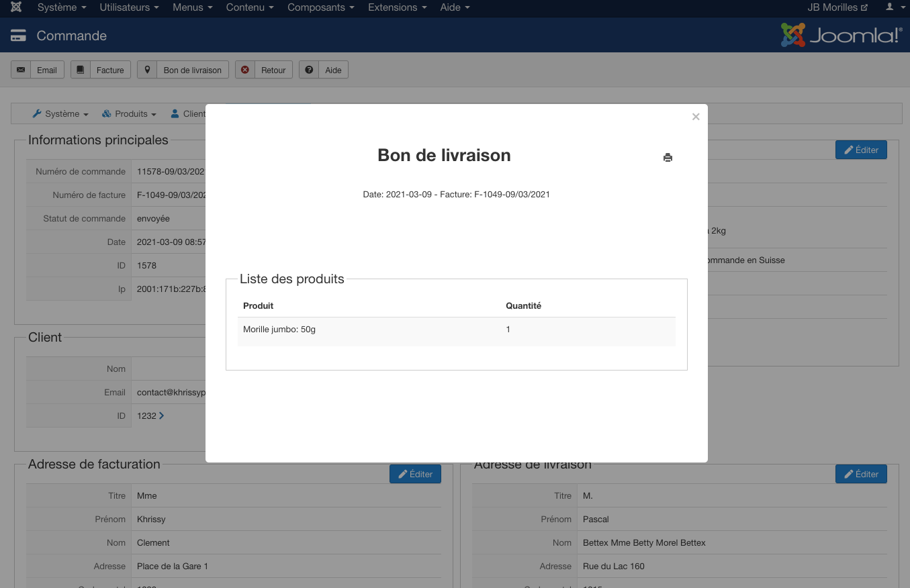Click the order status value envoyée

coord(153,219)
